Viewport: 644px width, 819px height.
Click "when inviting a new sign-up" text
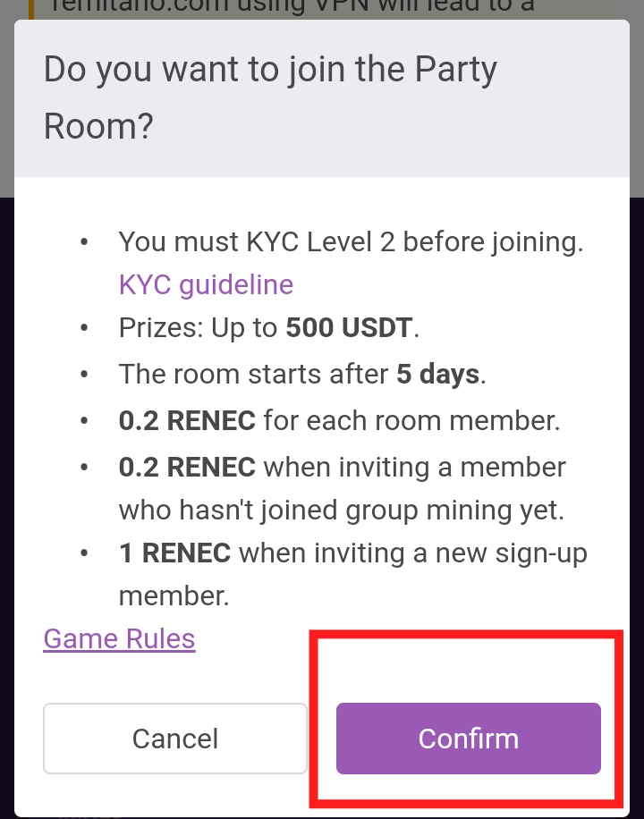(413, 553)
